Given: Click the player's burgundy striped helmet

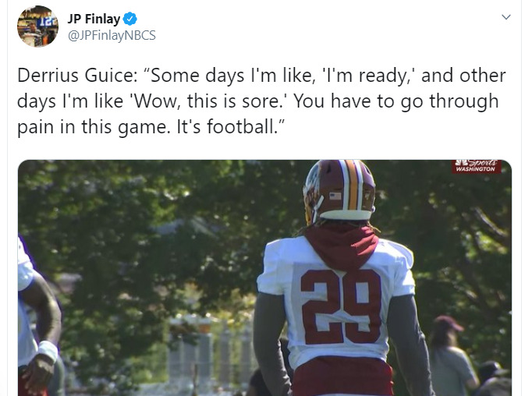Looking at the screenshot, I should (x=339, y=190).
